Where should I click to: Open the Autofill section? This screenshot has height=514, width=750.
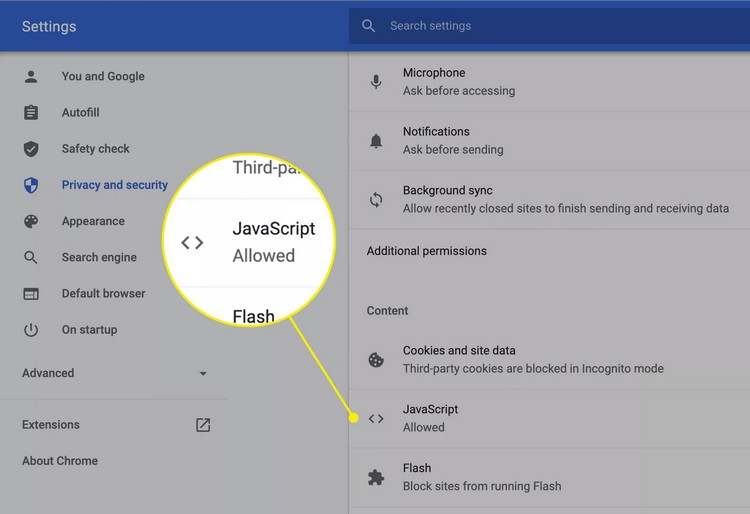coord(80,113)
